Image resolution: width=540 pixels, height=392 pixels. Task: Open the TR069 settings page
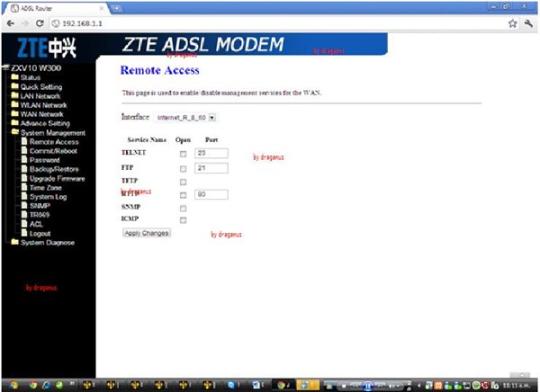point(40,215)
